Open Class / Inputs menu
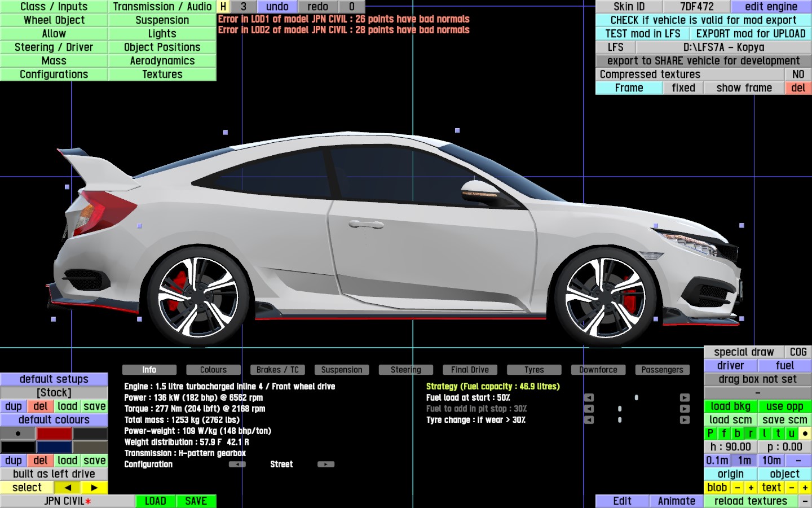This screenshot has height=508, width=812. coord(54,7)
